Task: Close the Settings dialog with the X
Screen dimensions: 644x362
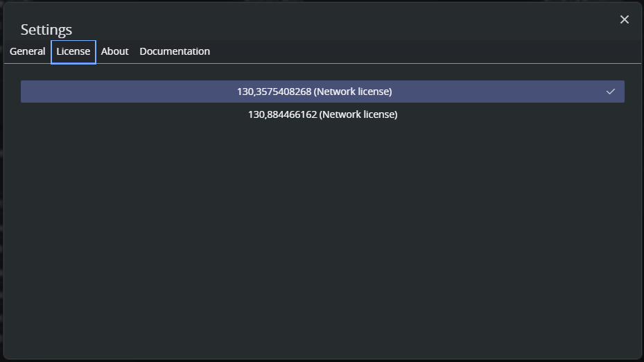Action: tap(625, 19)
